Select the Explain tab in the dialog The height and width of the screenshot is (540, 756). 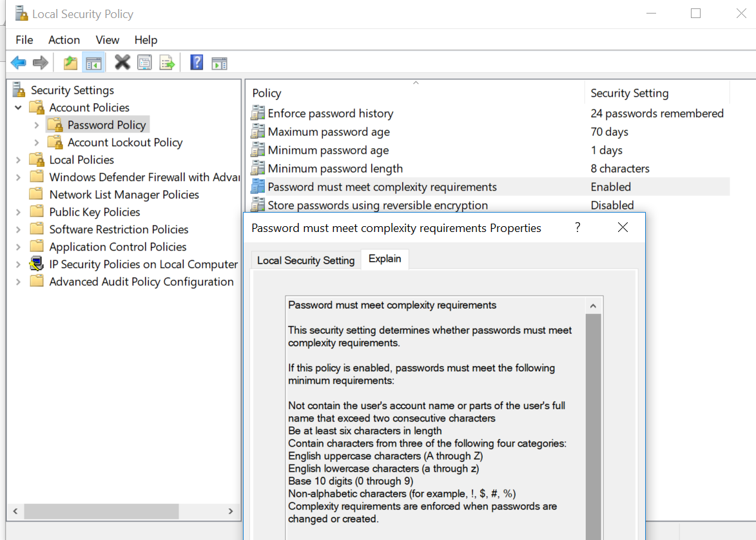point(385,259)
